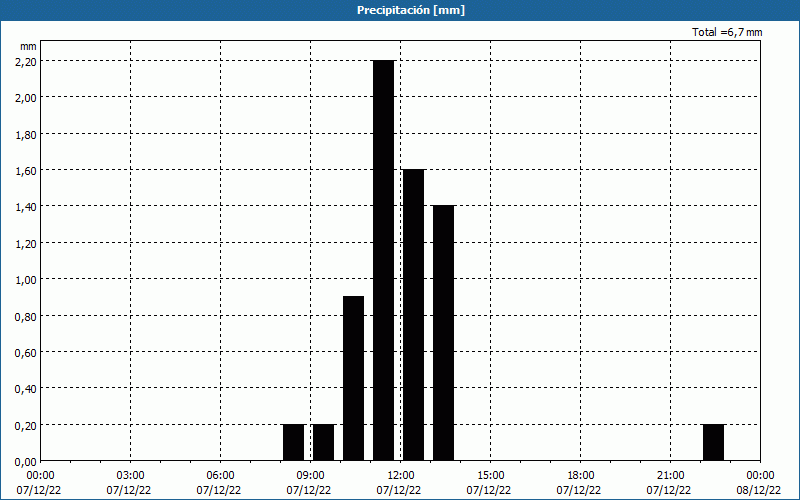Select the 0,40 y-axis value
Image resolution: width=800 pixels, height=500 pixels.
(26, 389)
